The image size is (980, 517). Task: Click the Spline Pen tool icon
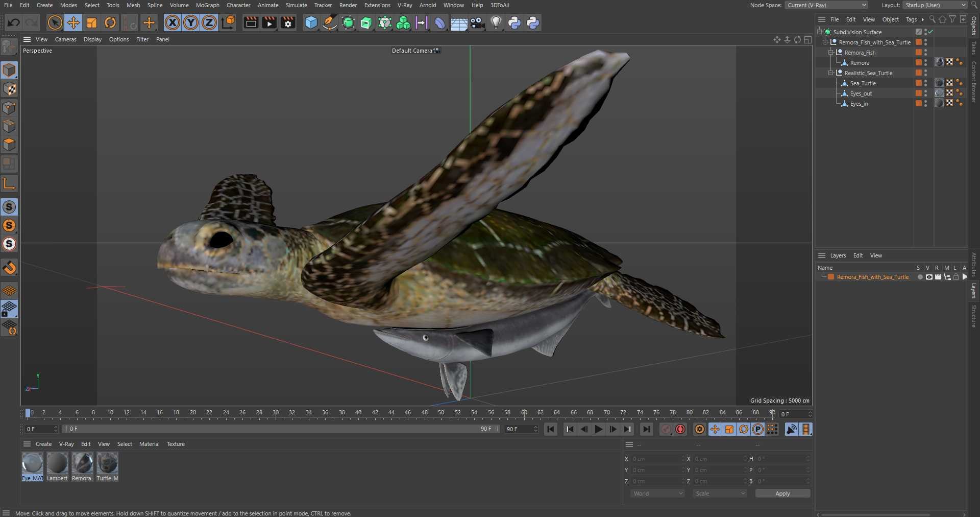(x=330, y=22)
